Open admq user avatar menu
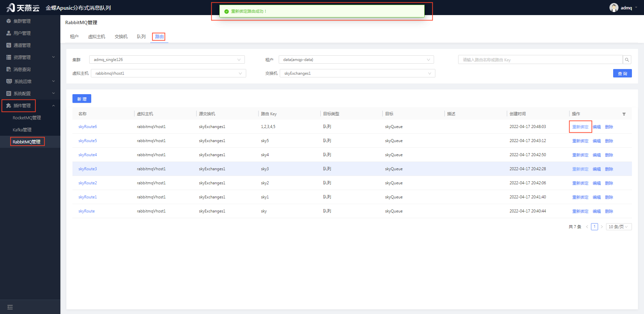This screenshot has width=644, height=314. 614,8
